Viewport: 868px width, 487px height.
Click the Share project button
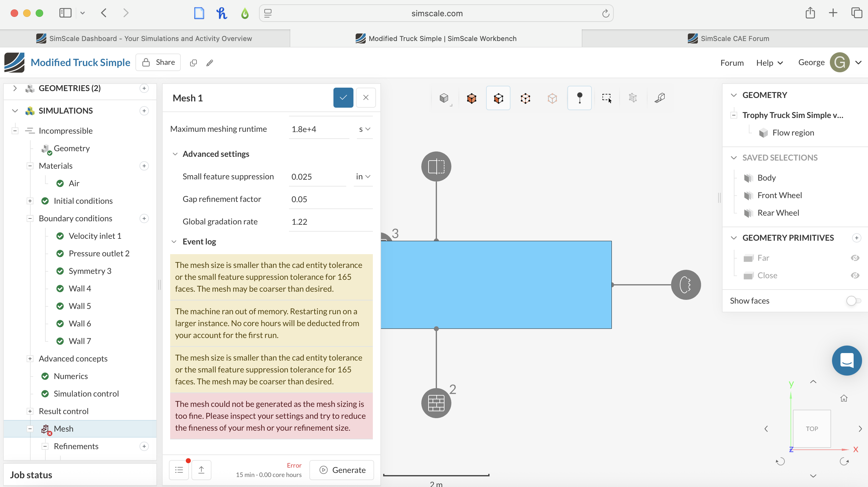pos(158,62)
